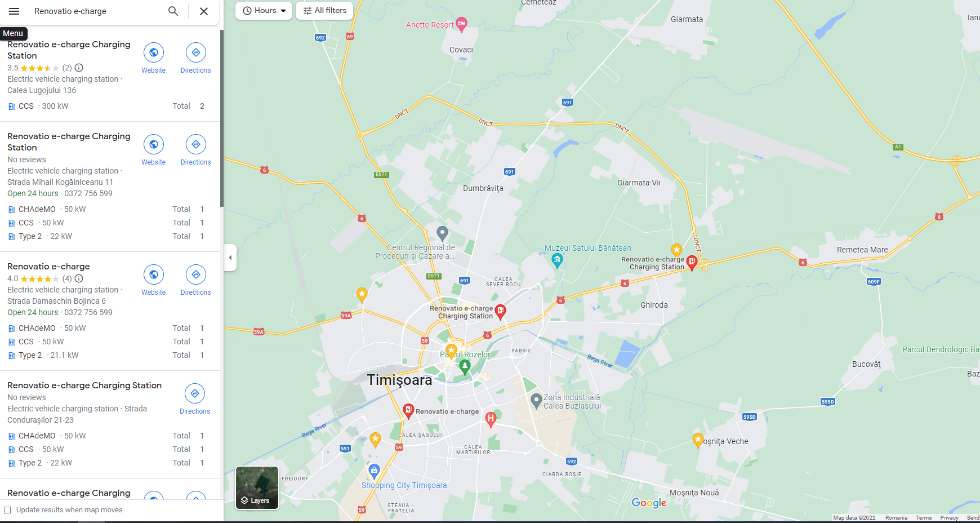
Task: Clear search with the X icon
Action: (x=204, y=11)
